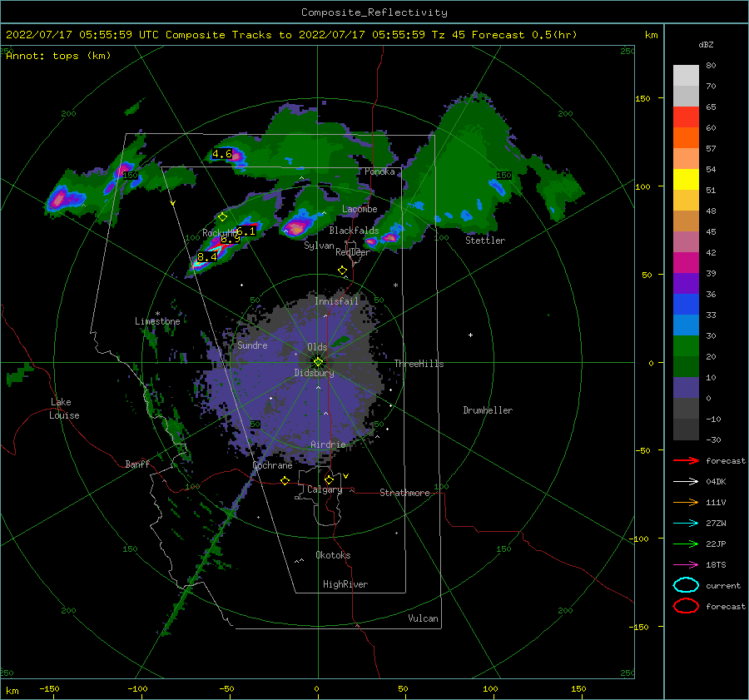749x700 pixels.
Task: Click the green 22JP track arrow
Action: point(686,544)
